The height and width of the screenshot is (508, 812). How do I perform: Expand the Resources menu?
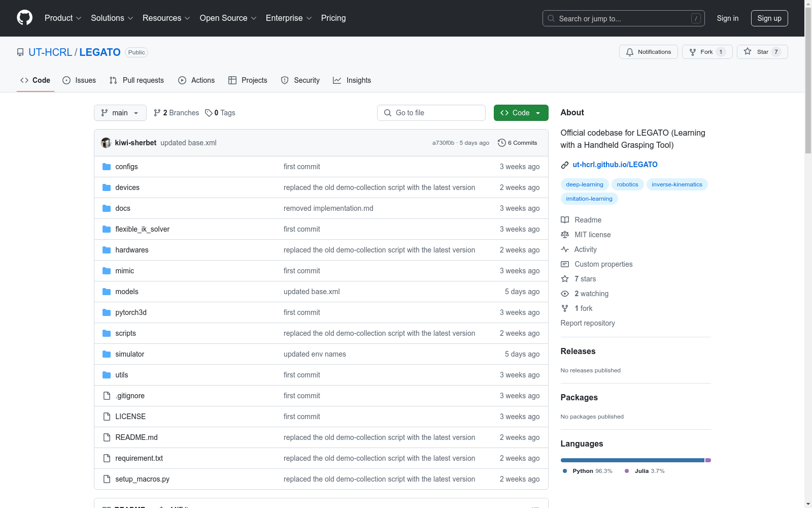166,18
